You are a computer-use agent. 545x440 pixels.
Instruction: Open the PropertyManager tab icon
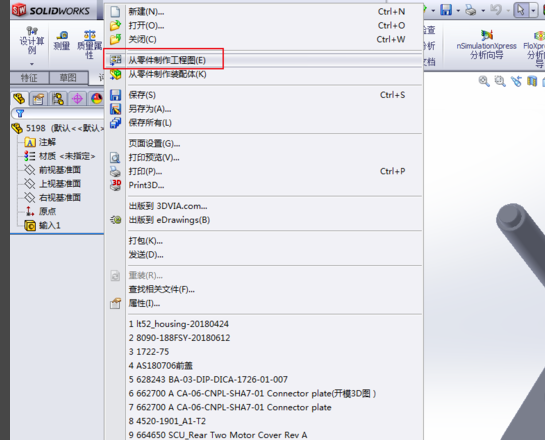(38, 99)
